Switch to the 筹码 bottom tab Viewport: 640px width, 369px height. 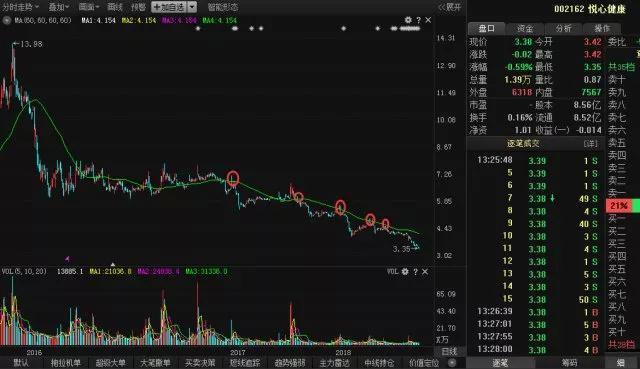[x=569, y=362]
